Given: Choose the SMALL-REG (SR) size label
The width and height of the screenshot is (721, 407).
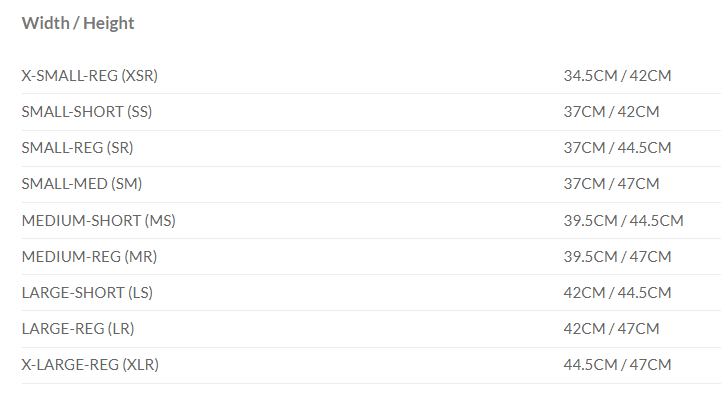Looking at the screenshot, I should pyautogui.click(x=77, y=147).
